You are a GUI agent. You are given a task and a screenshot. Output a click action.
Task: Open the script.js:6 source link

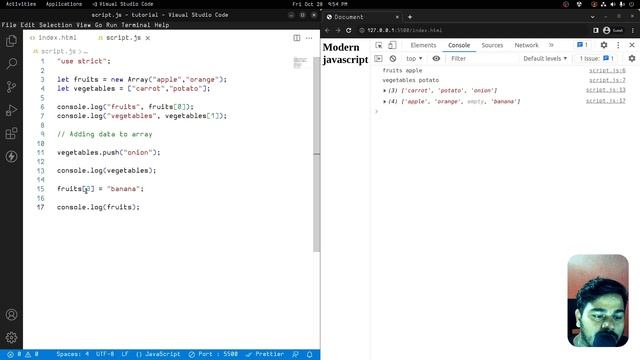607,71
